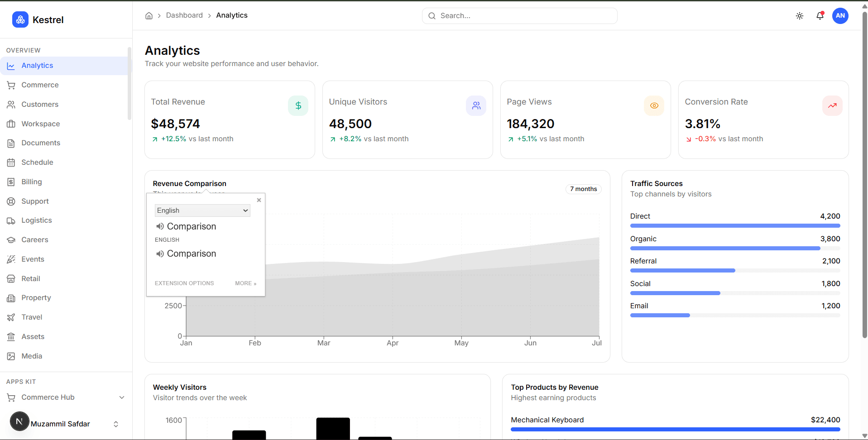Click the Direct traffic progress bar
This screenshot has height=440, width=868.
[735, 225]
